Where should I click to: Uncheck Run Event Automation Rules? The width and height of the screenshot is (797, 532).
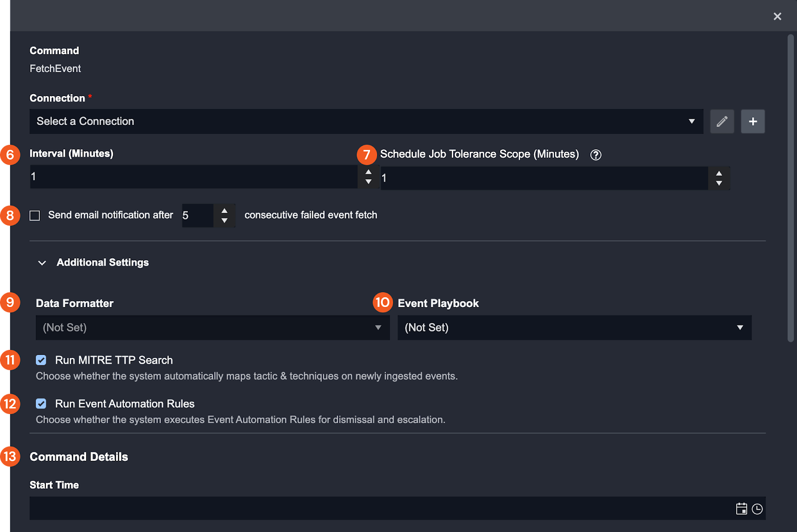[x=41, y=404]
